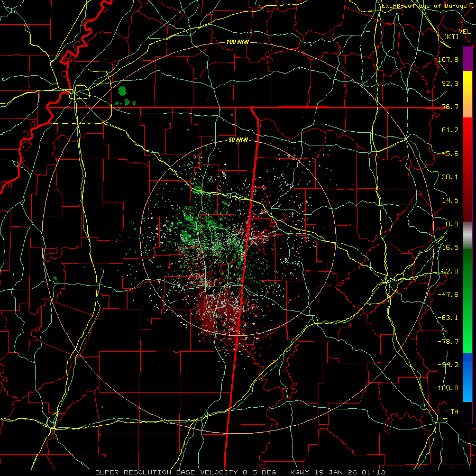This screenshot has width=476, height=476.
Task: Click the 30.1 value on velocity scale
Action: pyautogui.click(x=450, y=177)
